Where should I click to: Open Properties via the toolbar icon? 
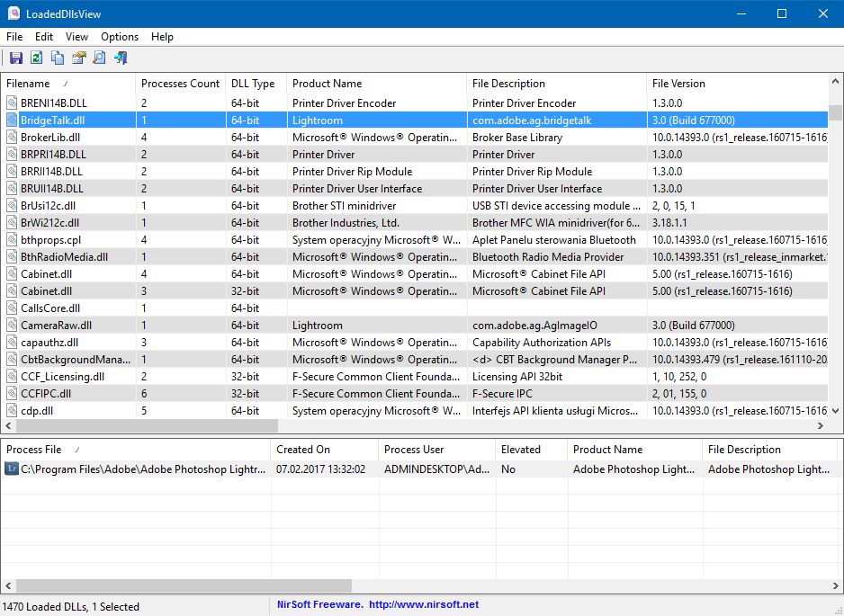click(78, 58)
